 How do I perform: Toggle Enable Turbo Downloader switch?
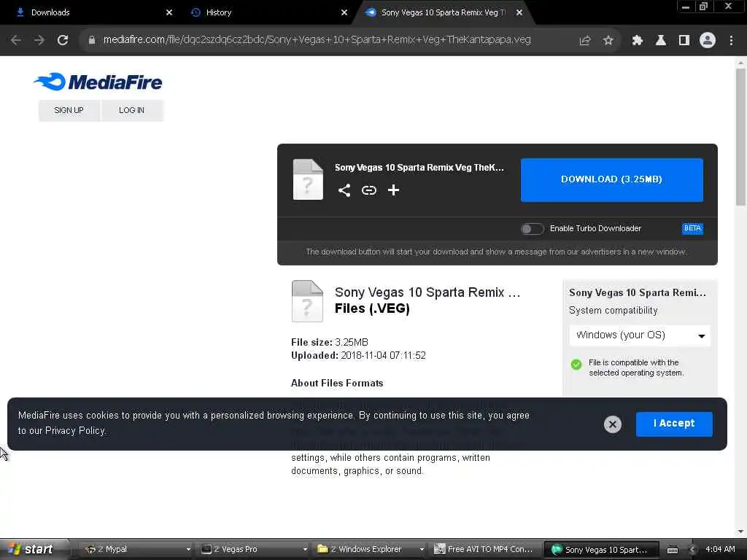532,229
